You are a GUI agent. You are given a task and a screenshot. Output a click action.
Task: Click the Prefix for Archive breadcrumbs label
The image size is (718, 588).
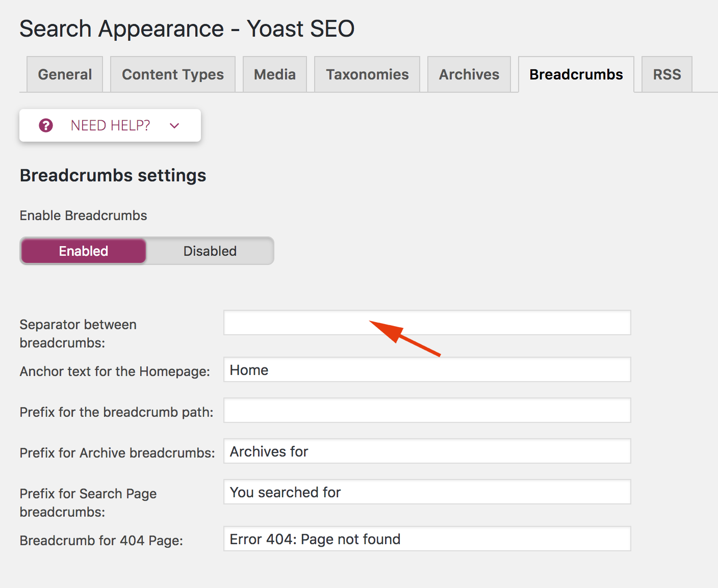coord(117,453)
